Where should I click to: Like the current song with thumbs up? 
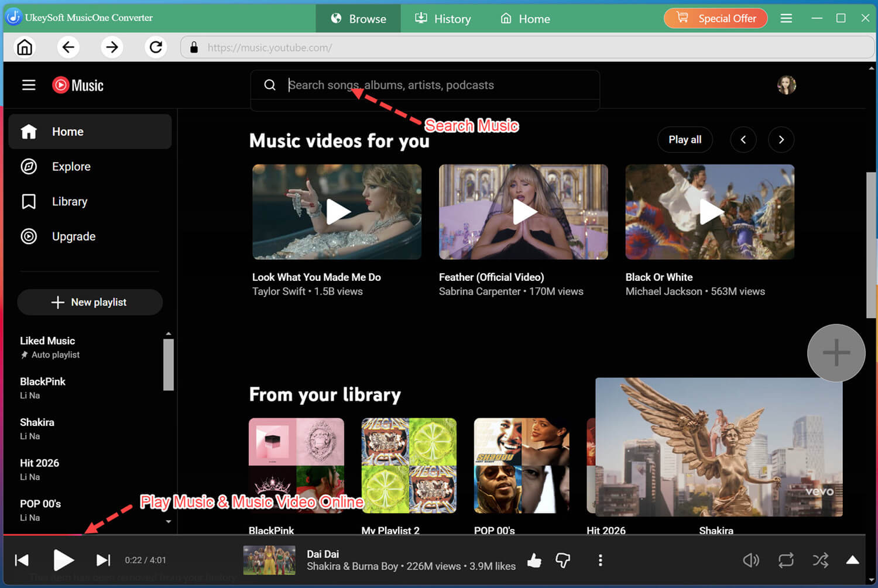click(x=534, y=561)
